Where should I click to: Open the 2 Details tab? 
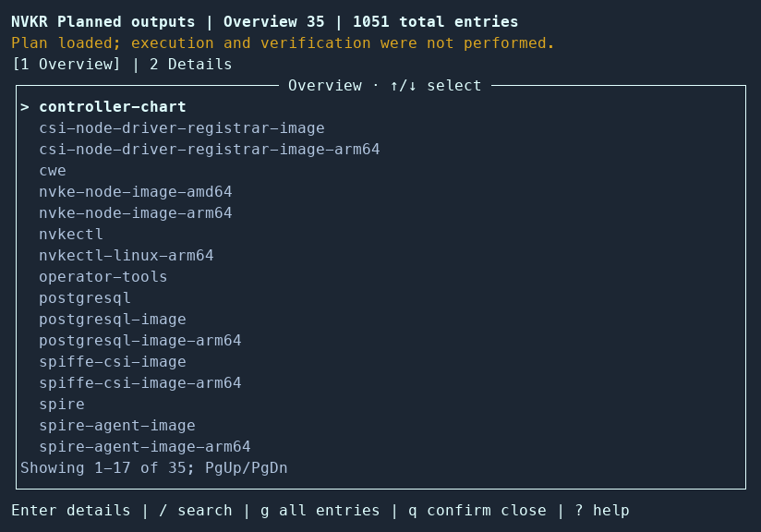click(191, 64)
